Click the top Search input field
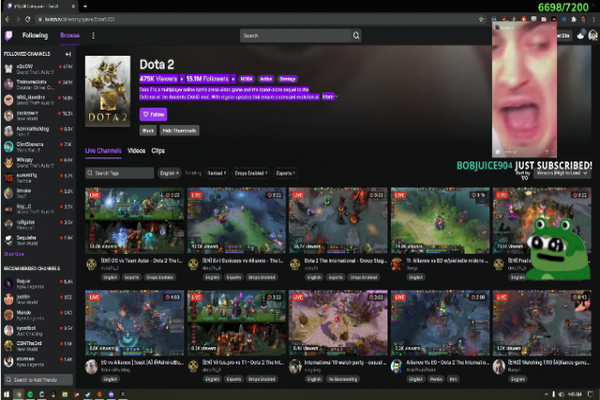Screen dimensions: 600x400 295,36
